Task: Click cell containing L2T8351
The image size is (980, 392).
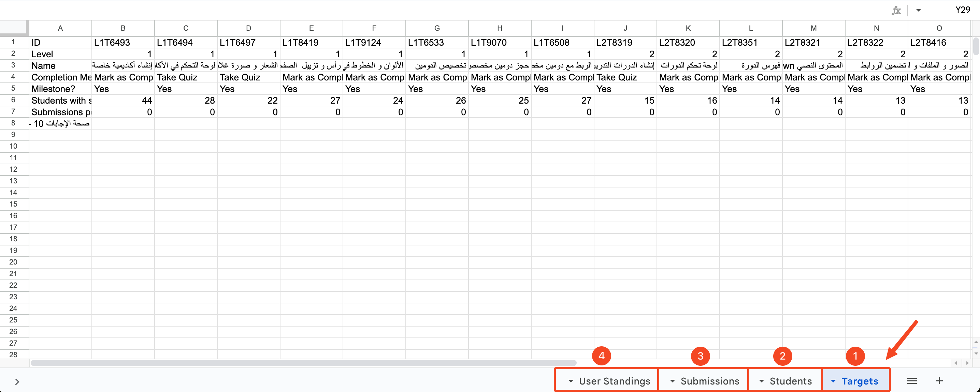Action: click(751, 43)
